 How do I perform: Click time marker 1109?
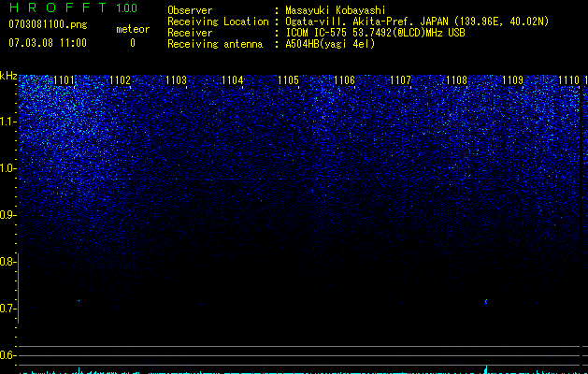[512, 80]
